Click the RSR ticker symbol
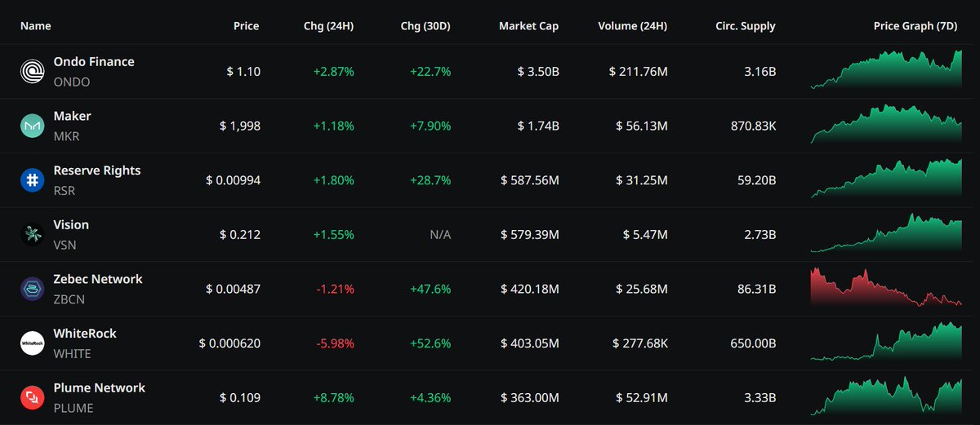 [x=65, y=191]
